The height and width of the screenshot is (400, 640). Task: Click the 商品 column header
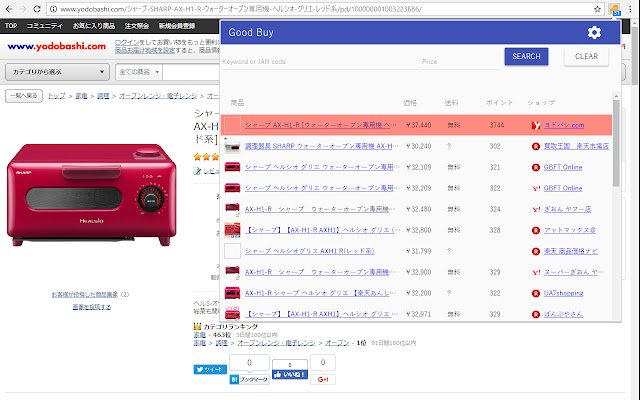pyautogui.click(x=238, y=103)
